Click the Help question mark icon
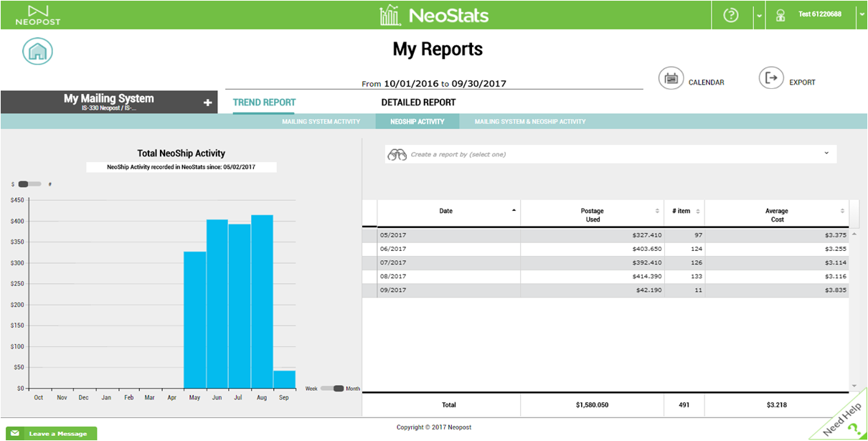The width and height of the screenshot is (868, 441). coord(730,15)
